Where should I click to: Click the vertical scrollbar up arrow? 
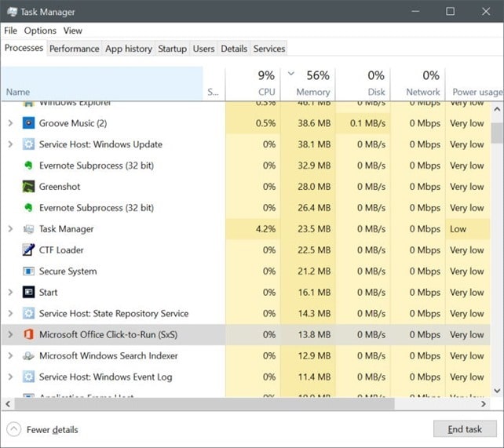(497, 109)
